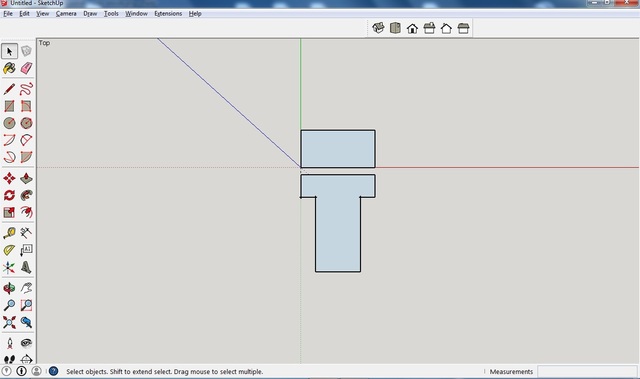This screenshot has height=379, width=640.
Task: Select the Protractor tool
Action: click(9, 250)
